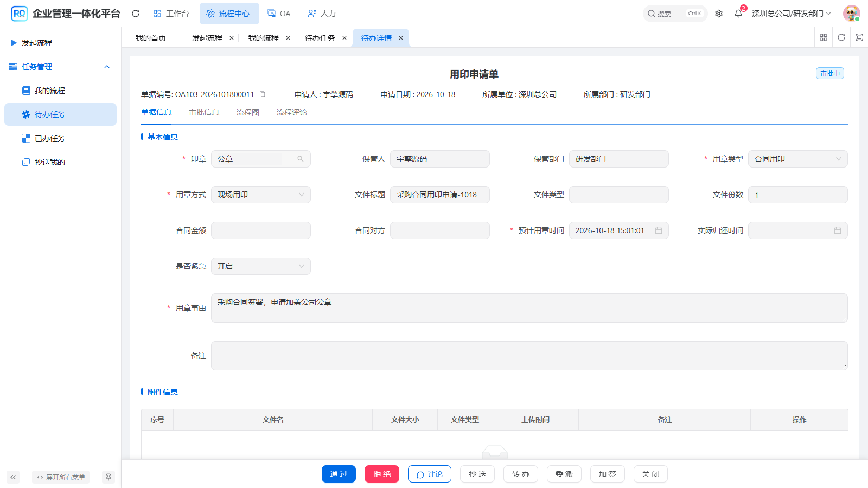This screenshot has width=868, height=488.
Task: Open the settings gear icon
Action: point(719,14)
